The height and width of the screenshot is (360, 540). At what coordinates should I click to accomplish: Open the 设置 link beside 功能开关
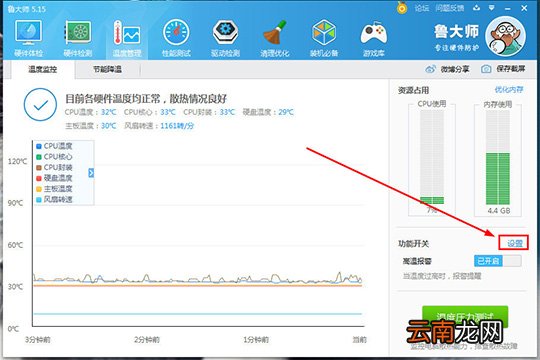[515, 243]
